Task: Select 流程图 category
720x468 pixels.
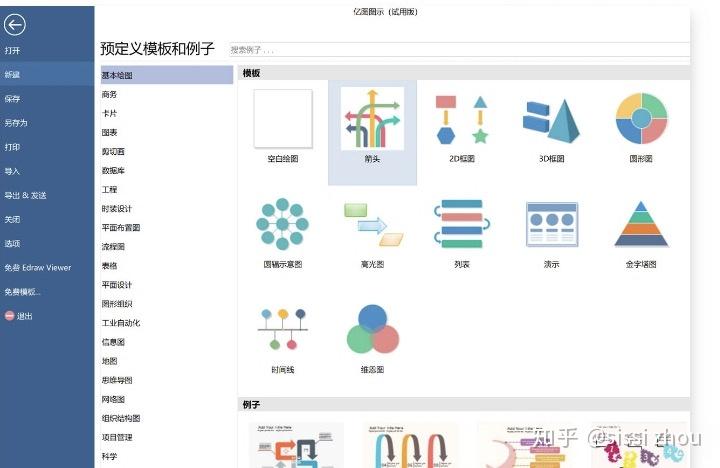Action: click(x=113, y=247)
